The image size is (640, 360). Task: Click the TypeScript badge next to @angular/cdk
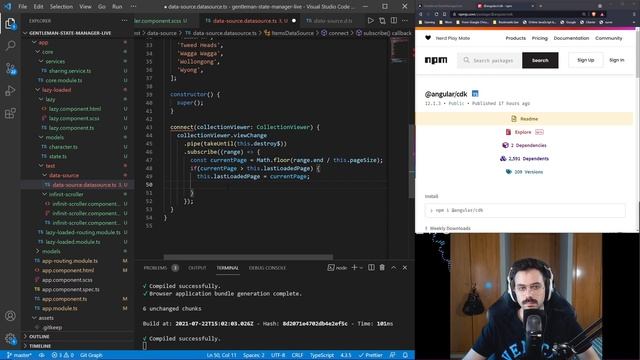[475, 93]
